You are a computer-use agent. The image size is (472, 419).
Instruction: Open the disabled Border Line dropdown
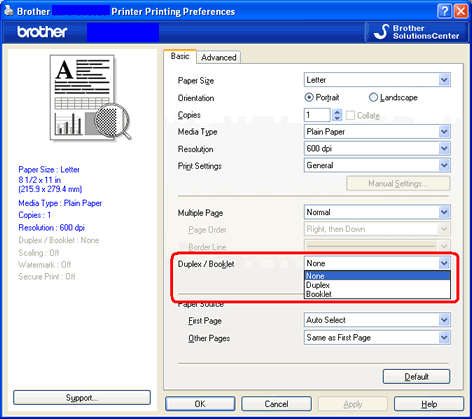pos(377,246)
